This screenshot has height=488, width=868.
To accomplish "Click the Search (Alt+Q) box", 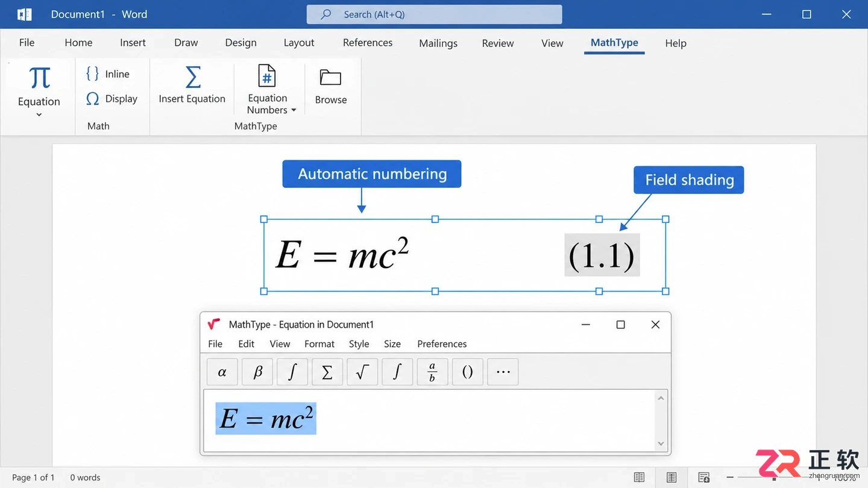I will (434, 14).
